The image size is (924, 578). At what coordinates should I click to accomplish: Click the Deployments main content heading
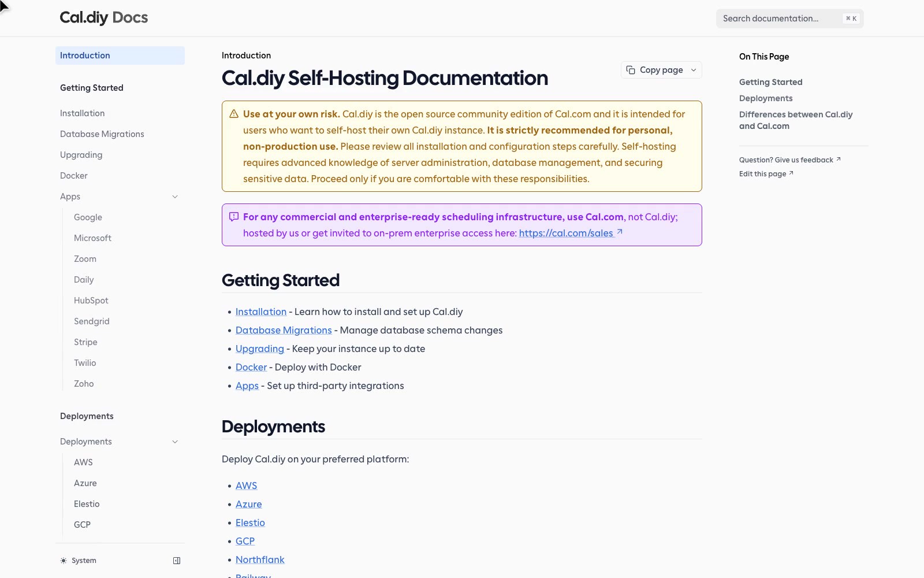(273, 427)
